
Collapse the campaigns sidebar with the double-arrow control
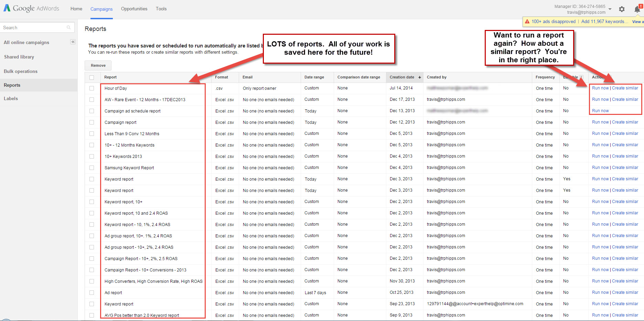coord(73,42)
